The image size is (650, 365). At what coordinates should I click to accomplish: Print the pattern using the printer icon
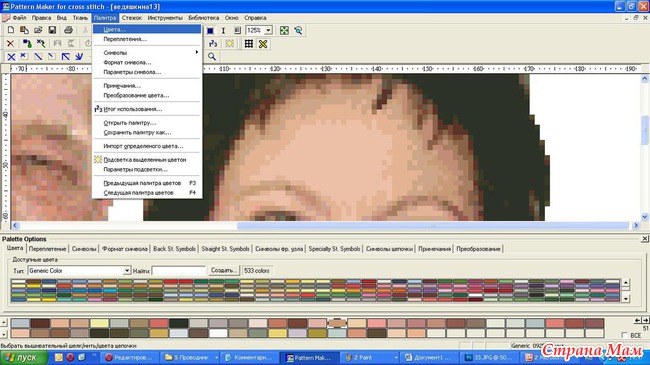point(68,30)
